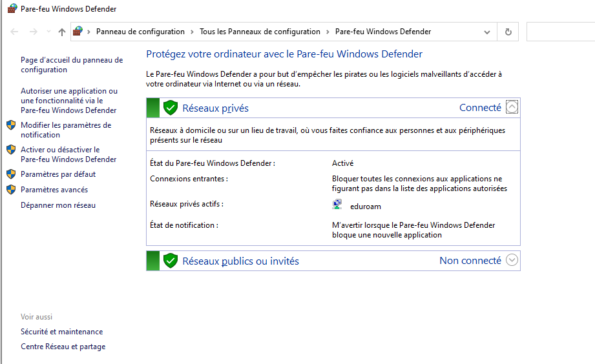595x364 pixels.
Task: Click the Activé firewall state value
Action: [x=342, y=163]
